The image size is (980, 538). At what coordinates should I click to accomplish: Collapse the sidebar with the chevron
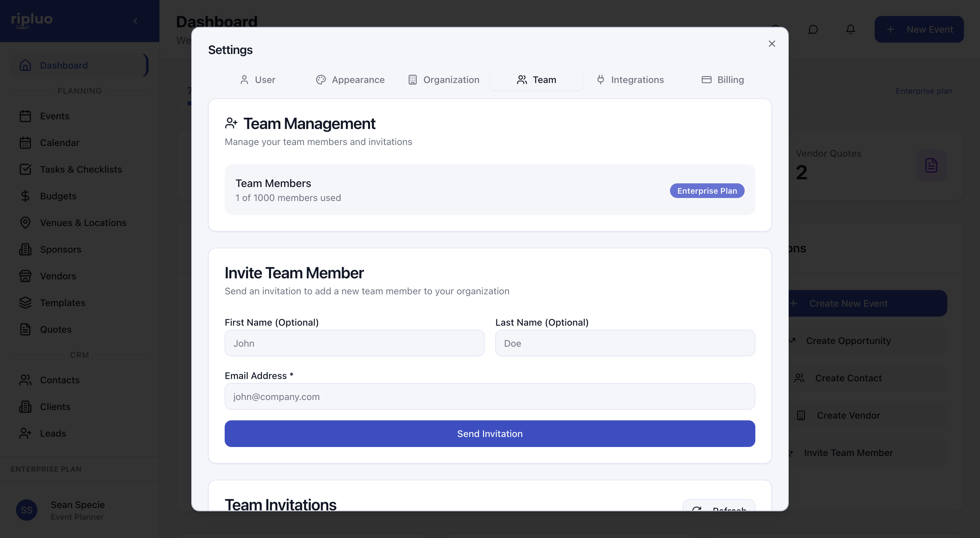point(135,21)
